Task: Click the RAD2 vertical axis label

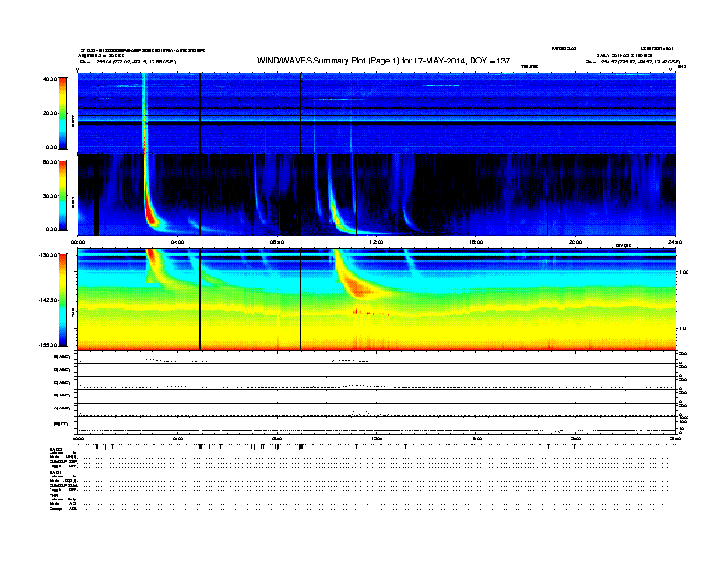Action: 73,121
